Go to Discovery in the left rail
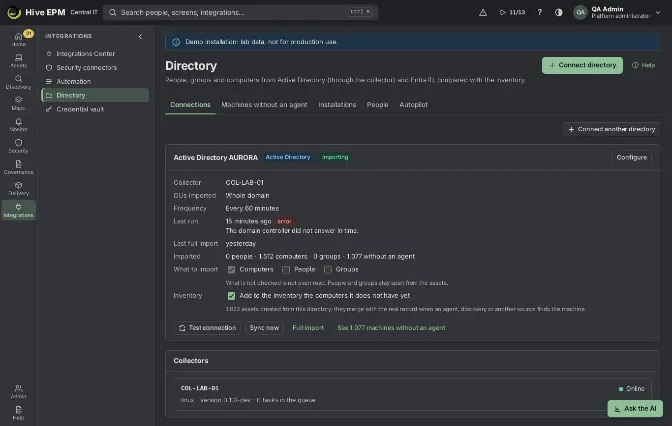Image resolution: width=672 pixels, height=426 pixels. point(18,82)
